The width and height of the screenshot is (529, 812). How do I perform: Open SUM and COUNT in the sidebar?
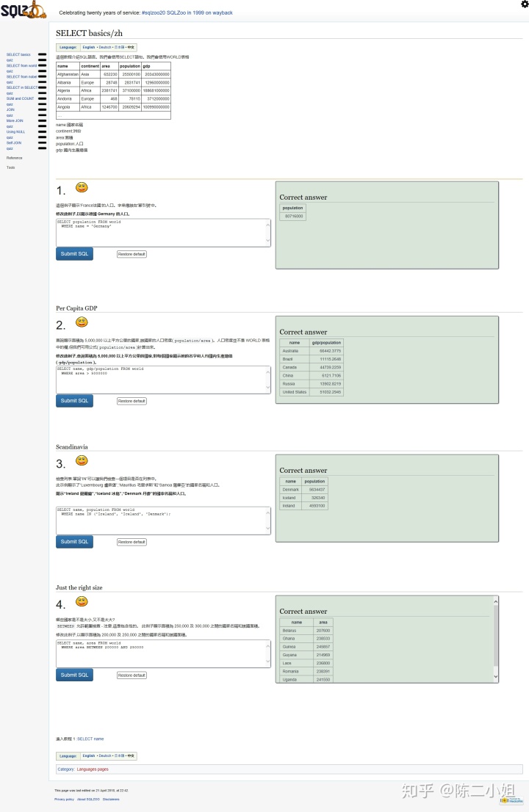(x=20, y=98)
